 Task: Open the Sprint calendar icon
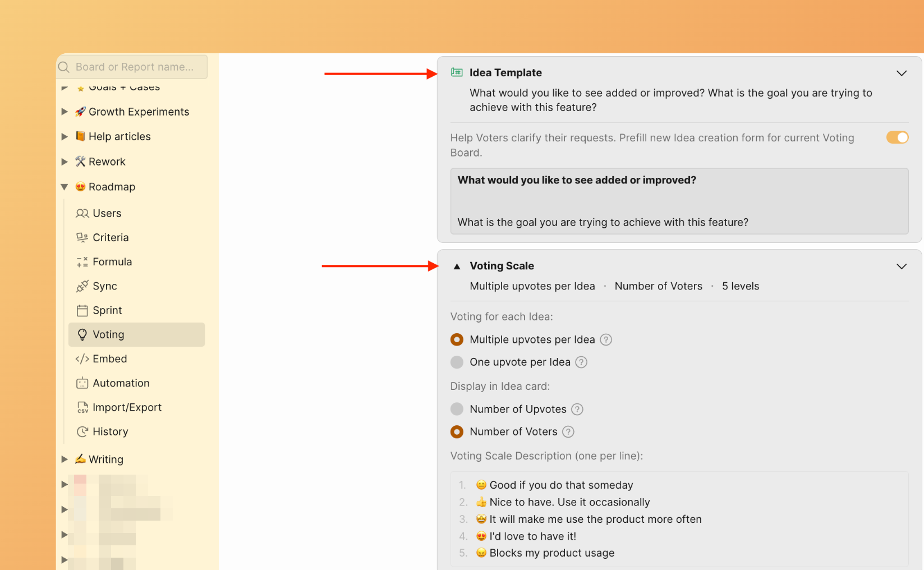pyautogui.click(x=82, y=310)
